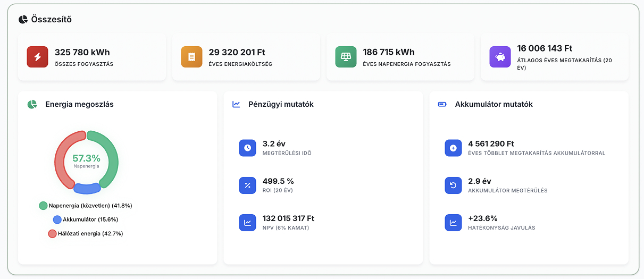Toggle Napenergia (közvetlen) legend item

point(85,206)
